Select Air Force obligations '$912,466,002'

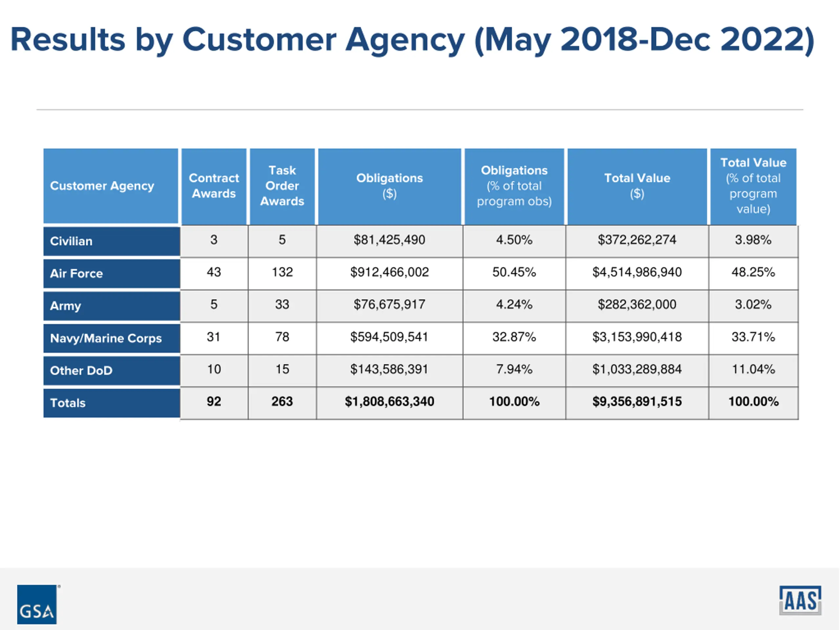pos(389,273)
